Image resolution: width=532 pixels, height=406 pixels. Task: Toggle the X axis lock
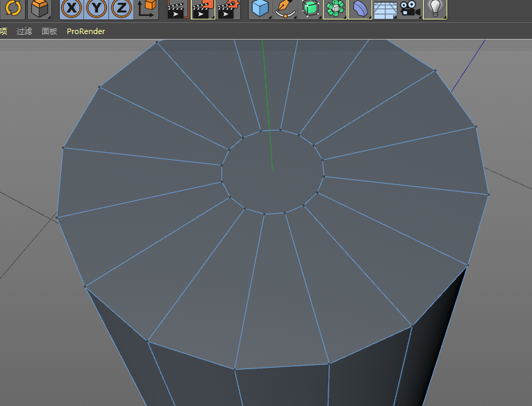tap(72, 8)
